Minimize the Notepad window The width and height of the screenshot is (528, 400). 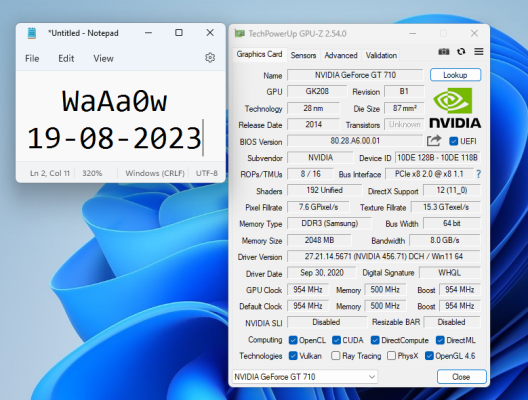[148, 33]
